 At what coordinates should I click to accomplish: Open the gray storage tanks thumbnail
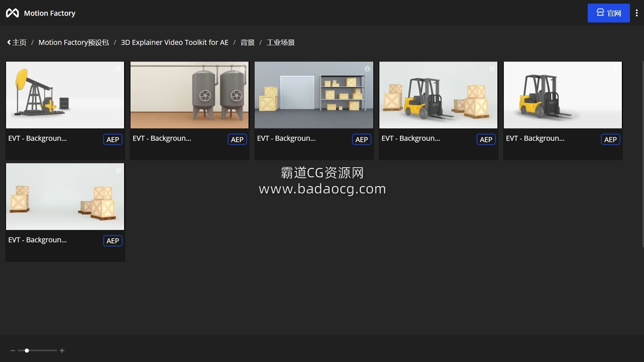(190, 95)
